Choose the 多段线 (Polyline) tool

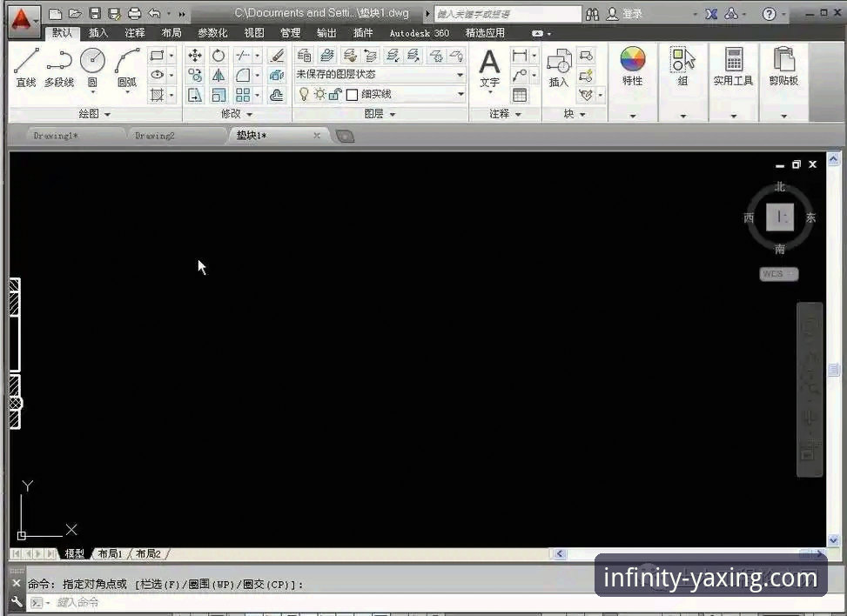tap(59, 66)
